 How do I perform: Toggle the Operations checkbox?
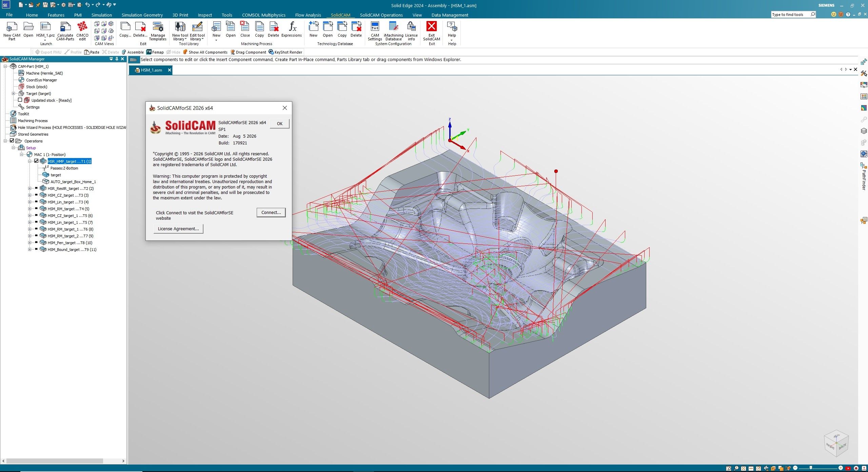point(12,141)
